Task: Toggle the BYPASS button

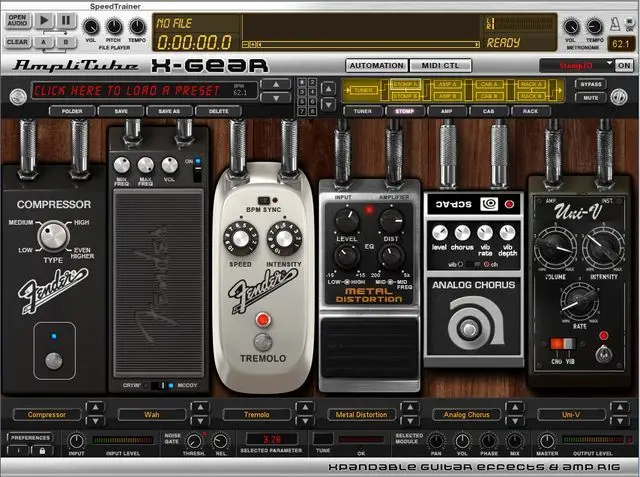Action: (x=591, y=84)
